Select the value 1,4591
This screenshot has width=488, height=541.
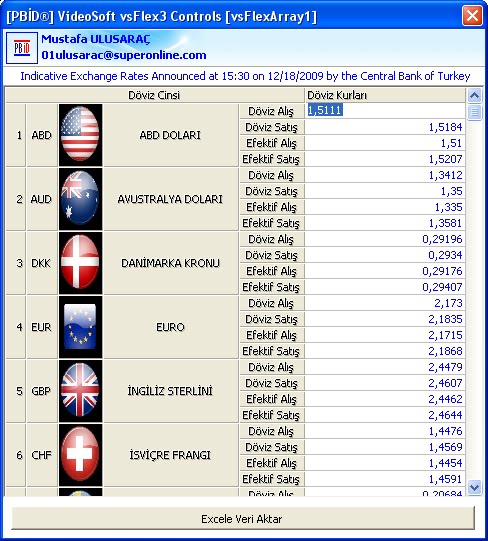pos(385,479)
